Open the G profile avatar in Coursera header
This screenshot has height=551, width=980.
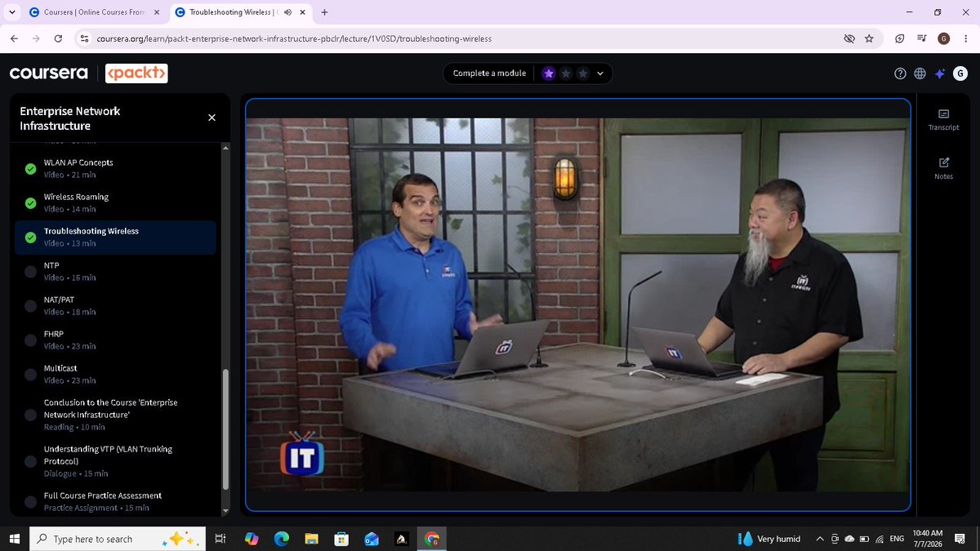(960, 73)
